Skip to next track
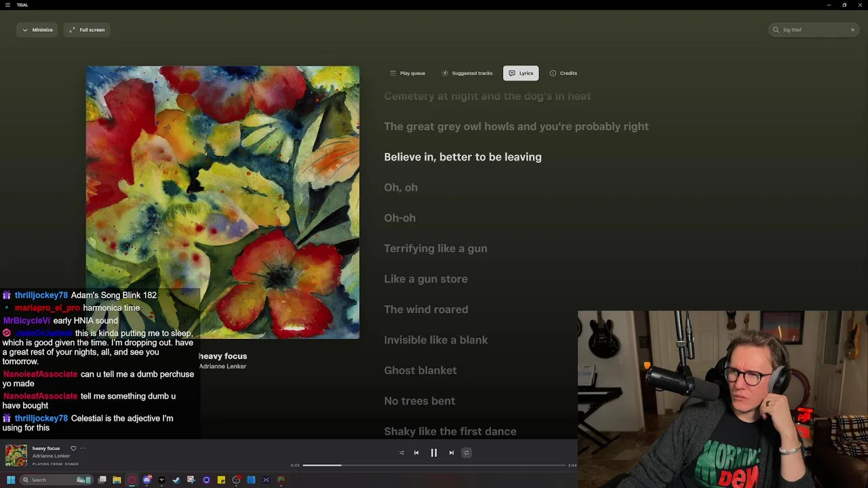The height and width of the screenshot is (488, 868). click(x=452, y=453)
